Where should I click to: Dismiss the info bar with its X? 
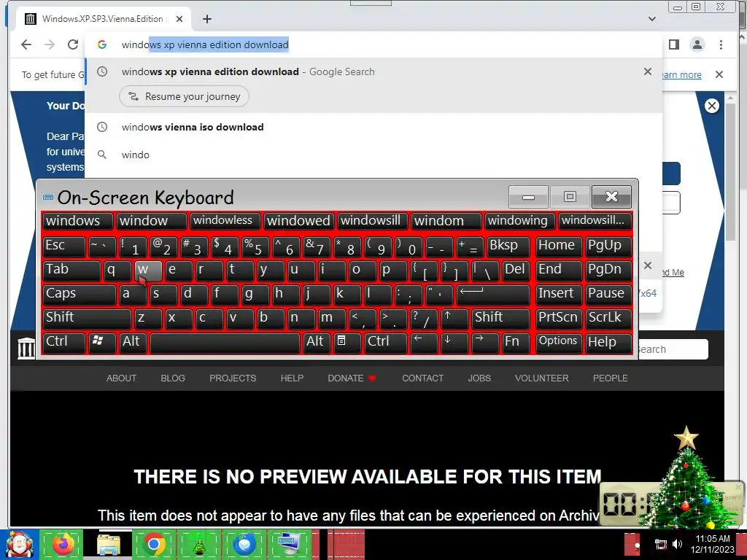[719, 75]
